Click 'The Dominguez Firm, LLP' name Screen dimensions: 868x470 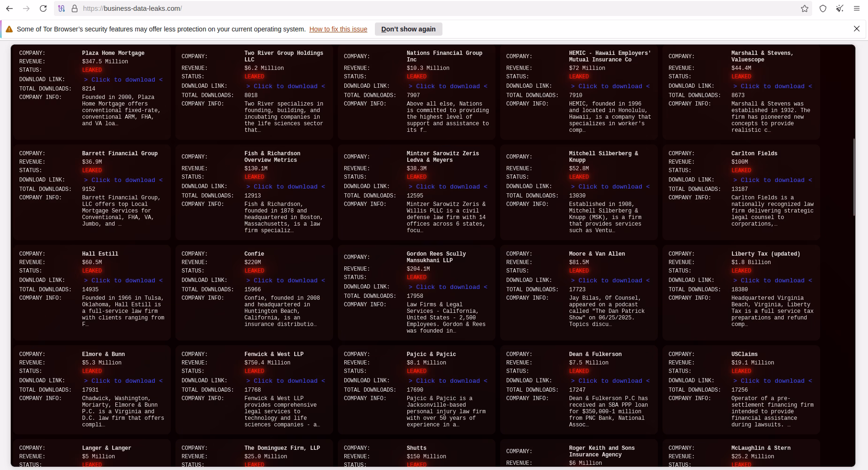282,448
